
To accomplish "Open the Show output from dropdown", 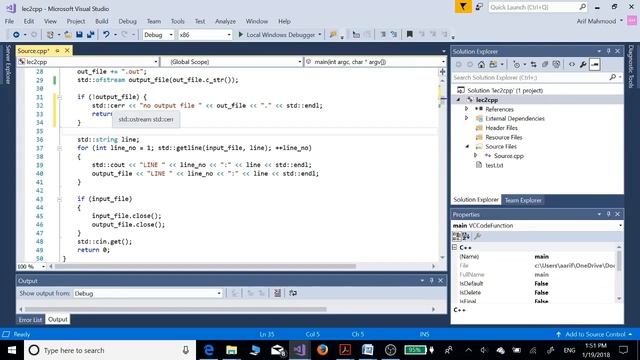I will [x=147, y=293].
